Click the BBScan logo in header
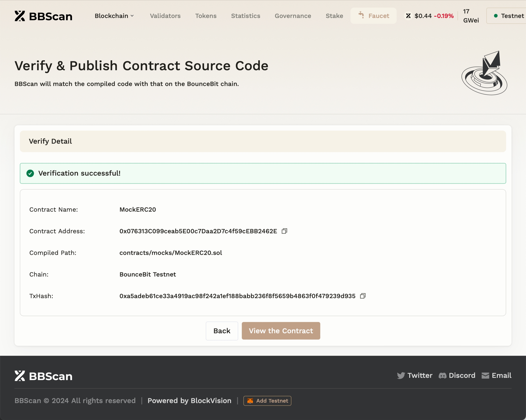This screenshot has height=420, width=526. click(x=43, y=16)
